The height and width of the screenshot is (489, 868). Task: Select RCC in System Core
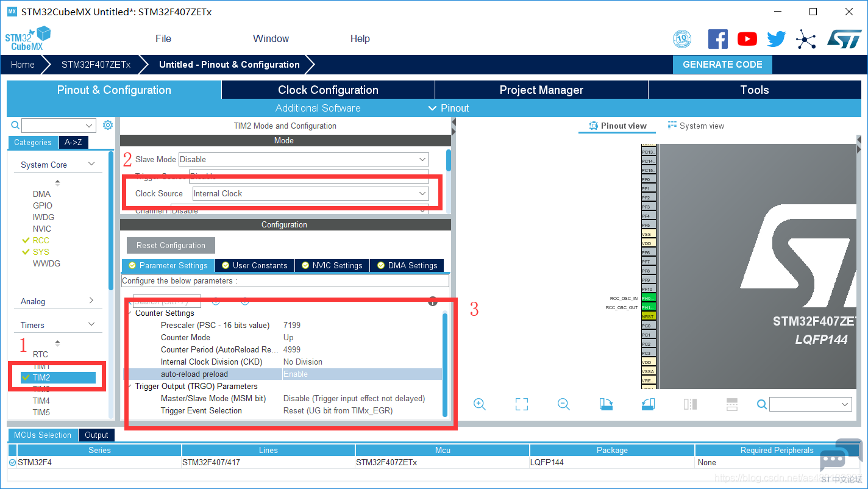coord(41,240)
